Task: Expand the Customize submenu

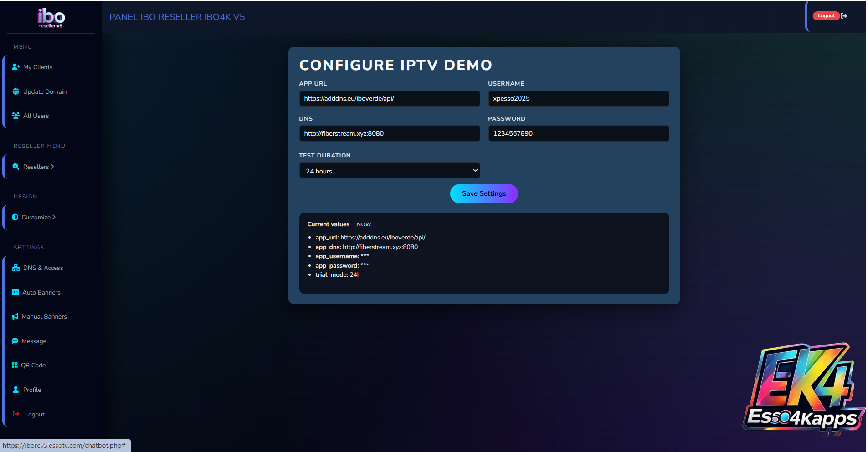Action: point(39,217)
